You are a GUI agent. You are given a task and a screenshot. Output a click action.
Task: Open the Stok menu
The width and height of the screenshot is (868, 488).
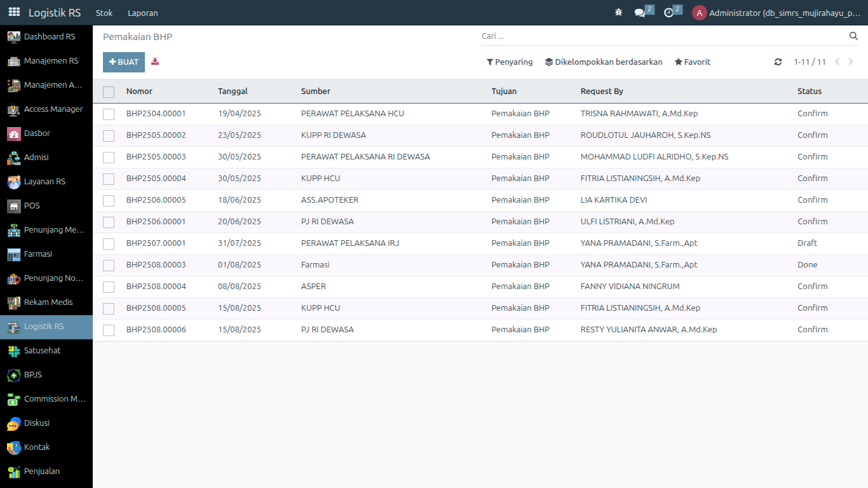pyautogui.click(x=104, y=13)
